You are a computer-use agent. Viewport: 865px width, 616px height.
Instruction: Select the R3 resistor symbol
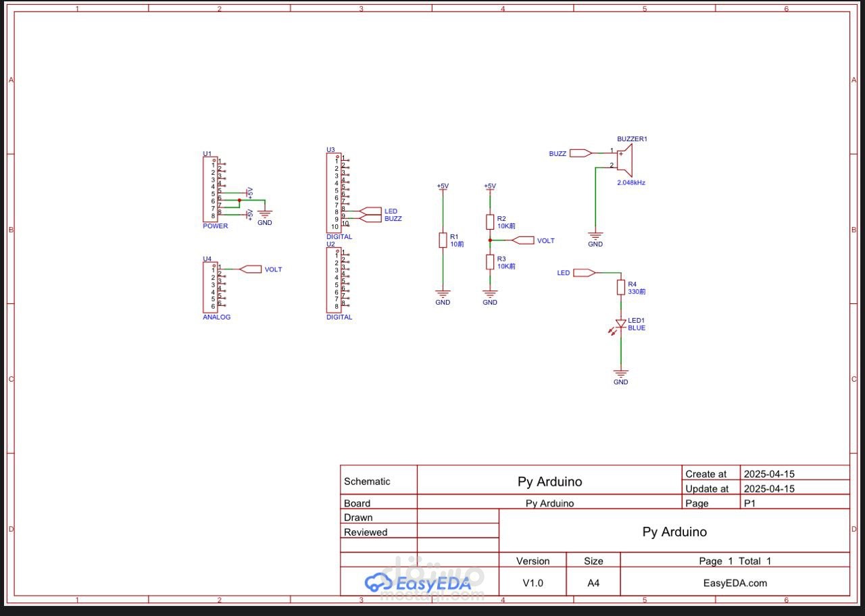pos(490,262)
